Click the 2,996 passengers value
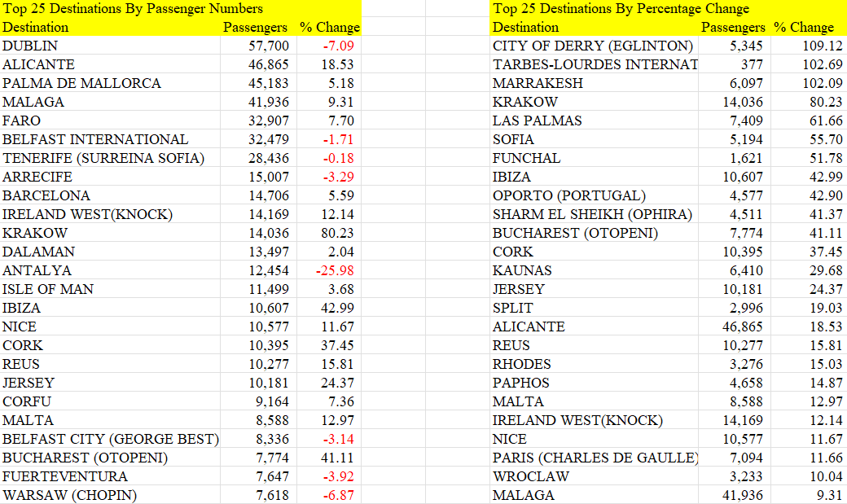 point(746,308)
